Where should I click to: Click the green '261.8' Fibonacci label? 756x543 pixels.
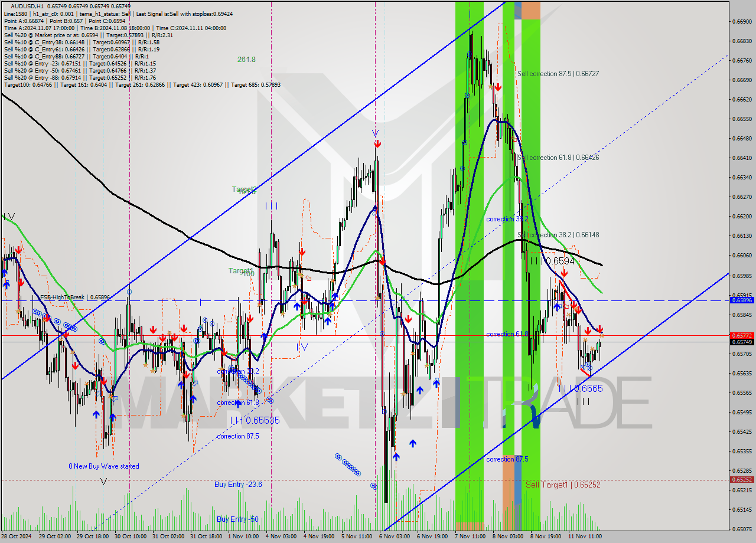[x=246, y=60]
